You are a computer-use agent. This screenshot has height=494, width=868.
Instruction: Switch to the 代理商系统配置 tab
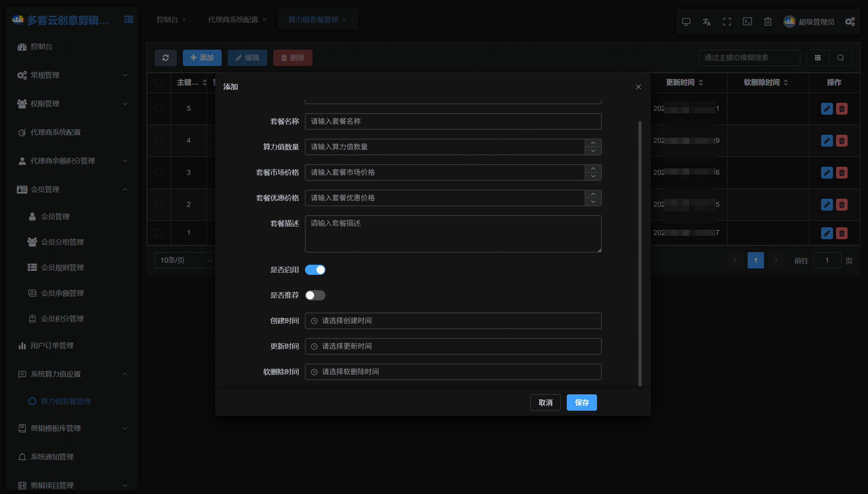coord(233,20)
